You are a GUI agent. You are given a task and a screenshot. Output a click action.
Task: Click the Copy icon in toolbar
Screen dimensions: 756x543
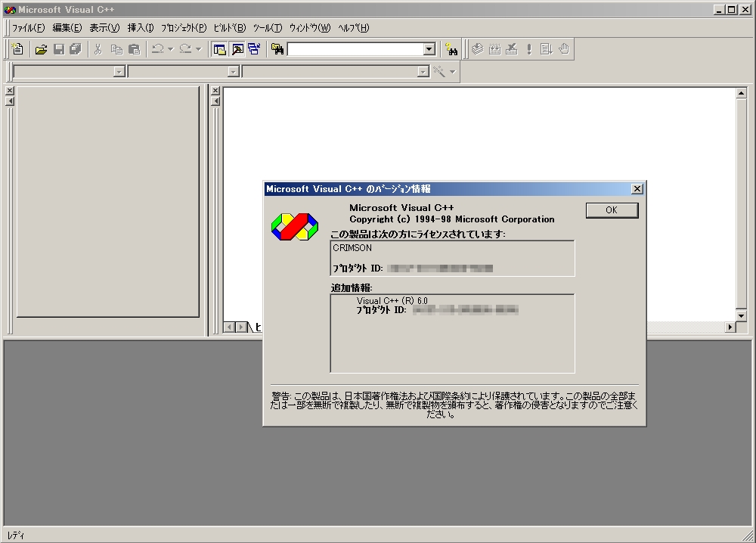[x=116, y=49]
